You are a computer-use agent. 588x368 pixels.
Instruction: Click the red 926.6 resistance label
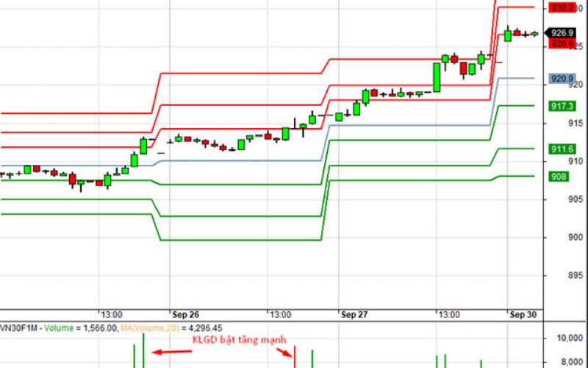point(562,43)
